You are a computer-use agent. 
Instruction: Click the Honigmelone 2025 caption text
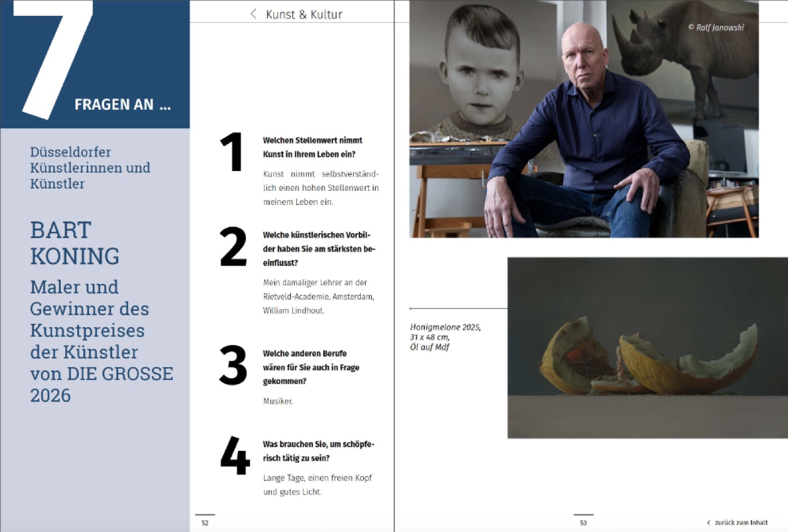coord(445,337)
